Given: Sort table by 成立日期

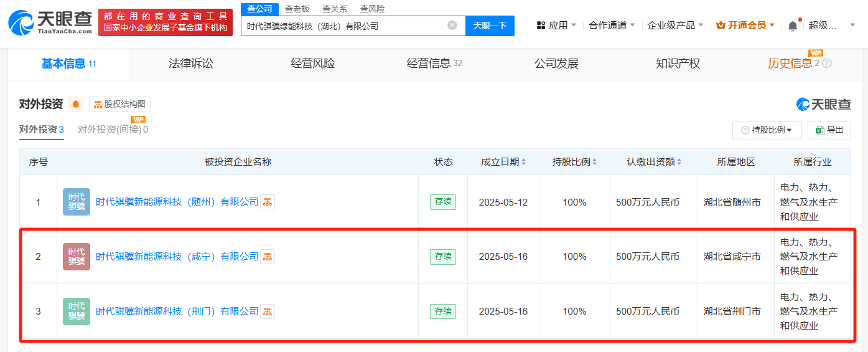Looking at the screenshot, I should click(x=503, y=162).
